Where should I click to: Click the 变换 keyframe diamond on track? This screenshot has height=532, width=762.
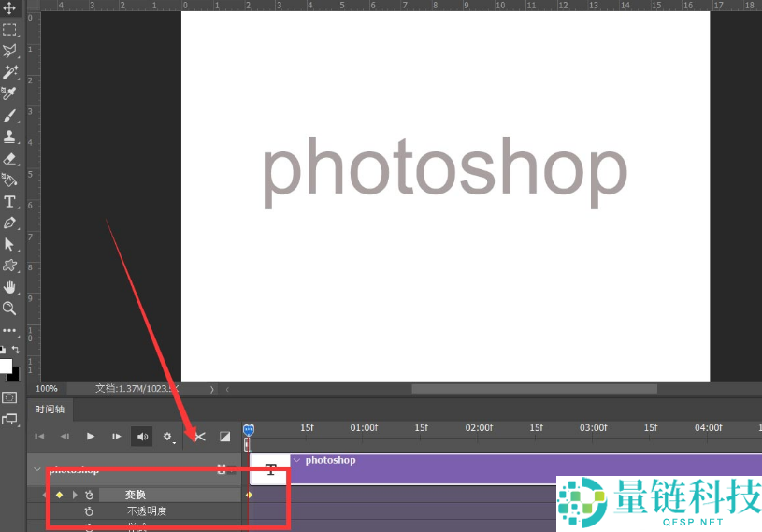coord(249,495)
